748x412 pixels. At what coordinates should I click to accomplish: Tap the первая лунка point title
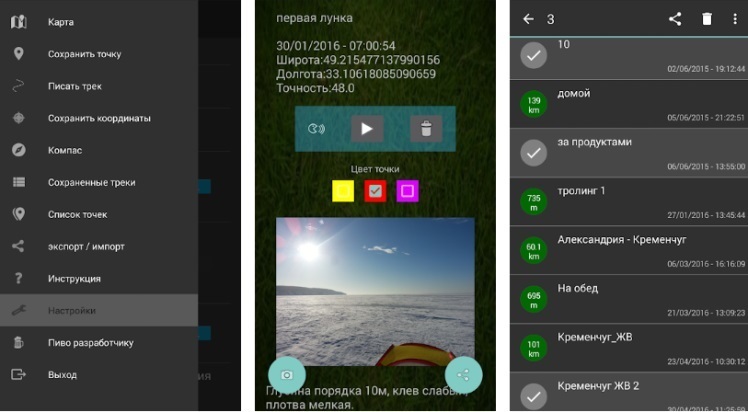pos(314,19)
